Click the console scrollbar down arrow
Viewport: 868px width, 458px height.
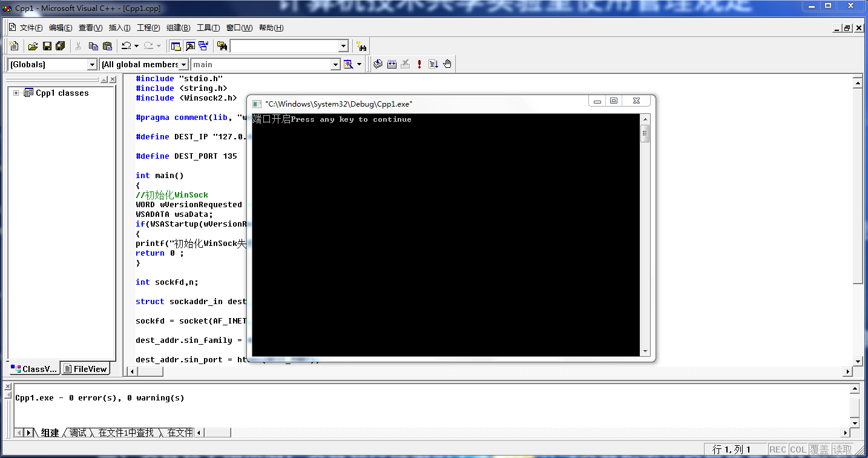tap(645, 351)
